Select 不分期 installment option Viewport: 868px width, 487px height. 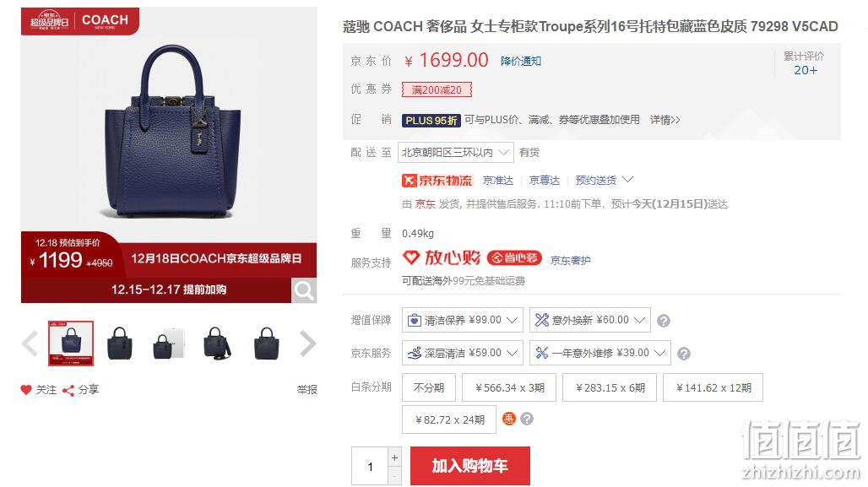tap(428, 387)
